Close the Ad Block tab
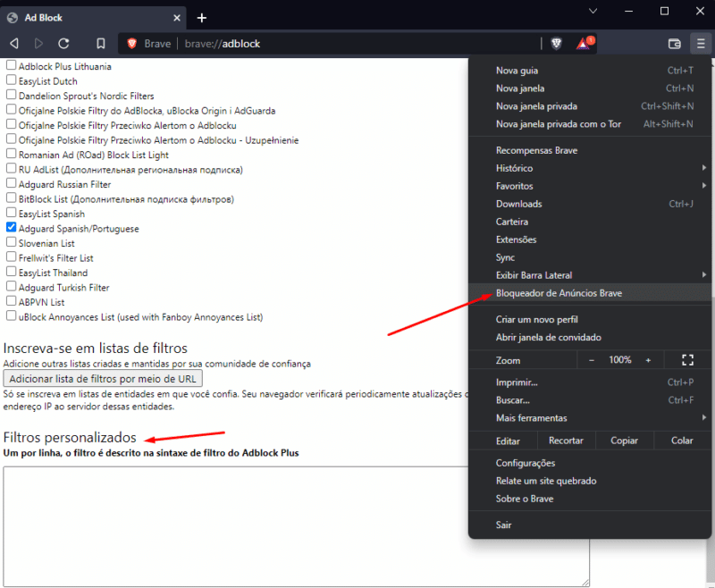Image resolution: width=715 pixels, height=588 pixels. tap(177, 18)
